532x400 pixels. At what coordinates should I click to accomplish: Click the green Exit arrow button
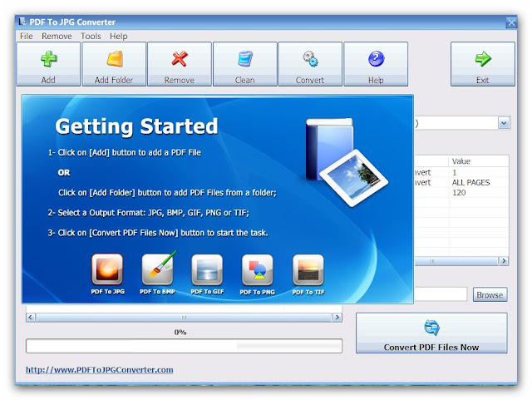(x=483, y=64)
